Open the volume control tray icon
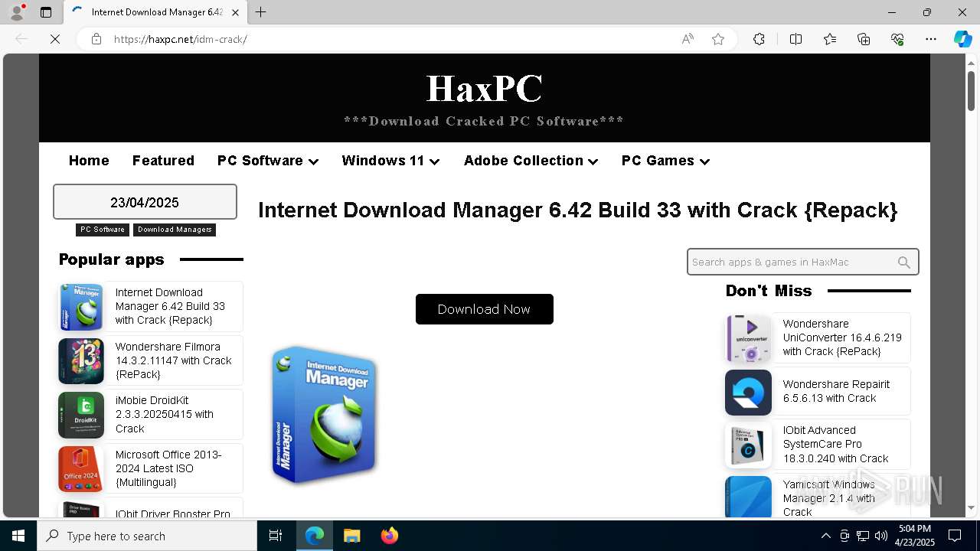This screenshot has height=551, width=980. pos(881,536)
